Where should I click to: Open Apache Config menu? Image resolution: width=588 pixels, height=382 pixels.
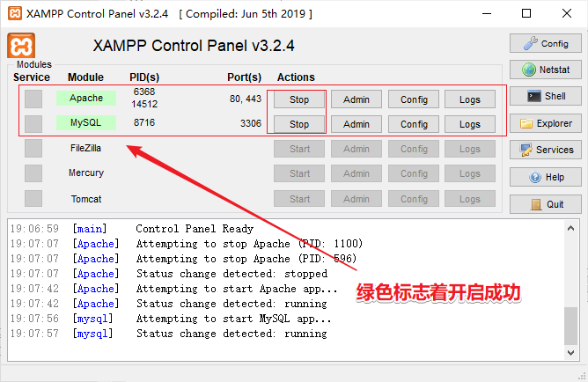click(414, 99)
